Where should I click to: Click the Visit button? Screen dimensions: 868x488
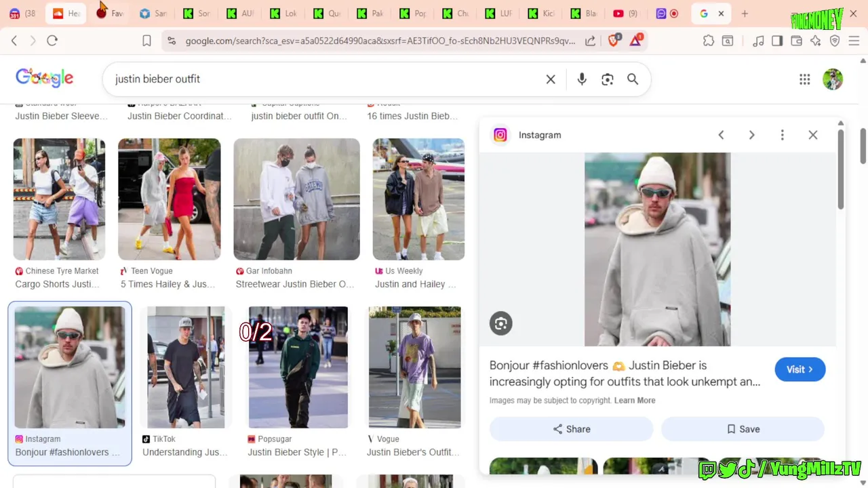point(800,369)
